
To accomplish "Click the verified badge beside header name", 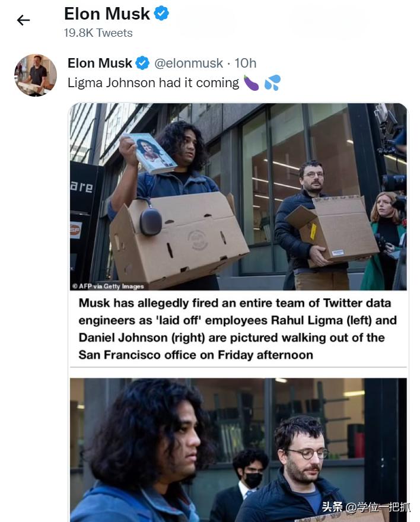I will tap(161, 13).
